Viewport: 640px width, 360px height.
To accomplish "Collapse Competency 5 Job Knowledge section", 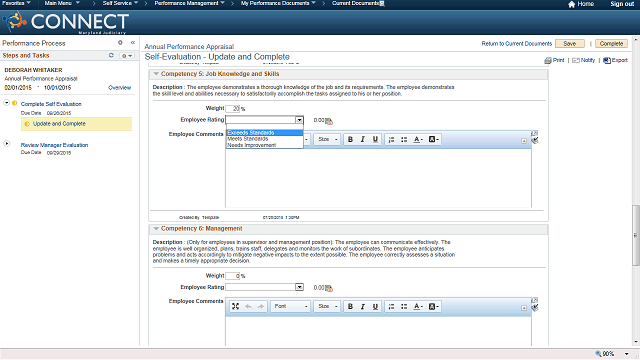I will (x=156, y=74).
